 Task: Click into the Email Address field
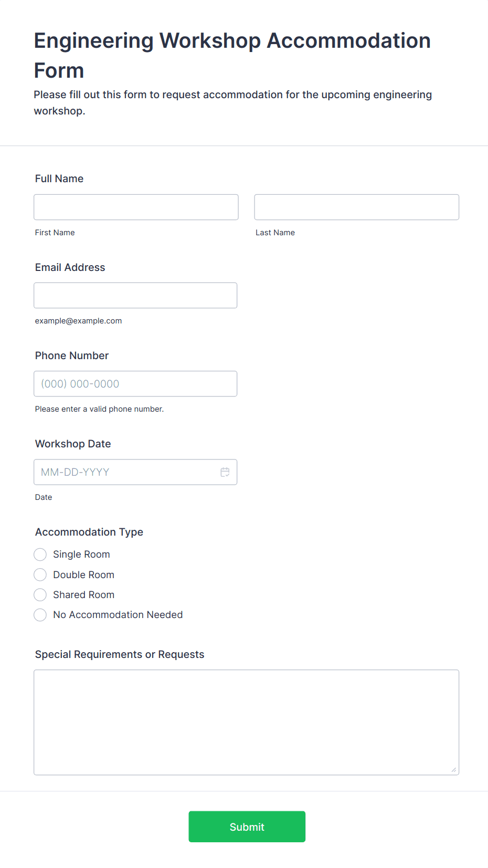(x=135, y=295)
